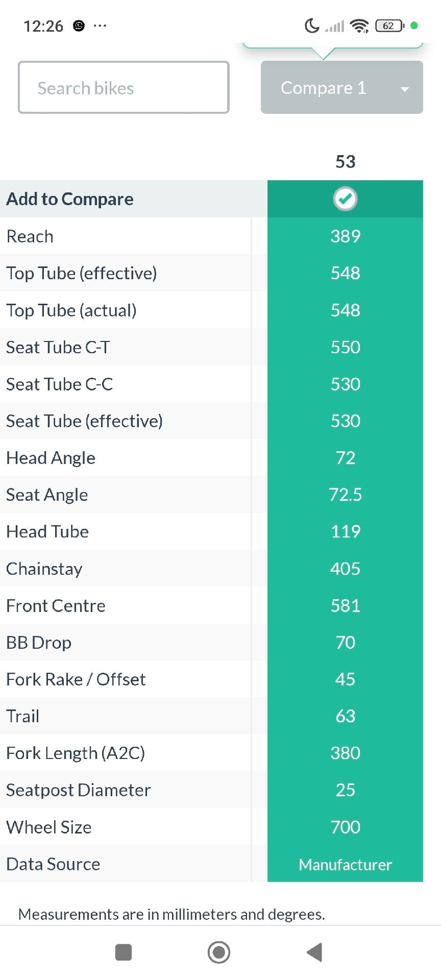Tap the Trail row label
This screenshot has height=980, width=441.
tap(23, 716)
